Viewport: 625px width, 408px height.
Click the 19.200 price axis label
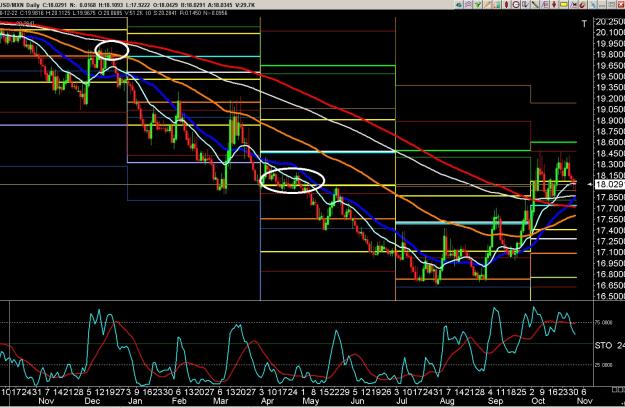coord(610,98)
